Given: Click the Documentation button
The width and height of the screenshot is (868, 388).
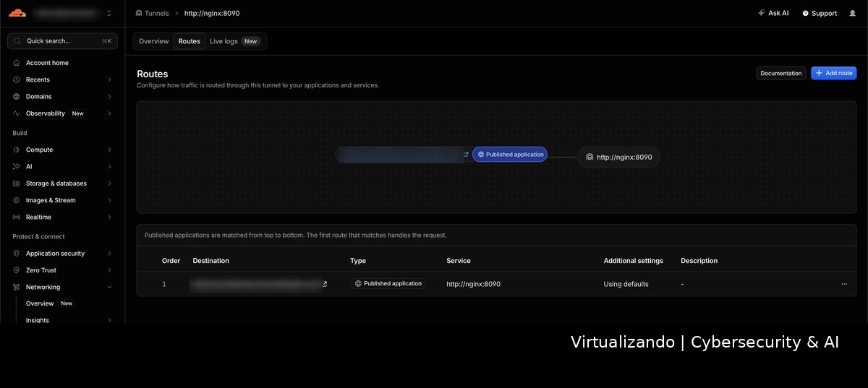Looking at the screenshot, I should [x=781, y=73].
